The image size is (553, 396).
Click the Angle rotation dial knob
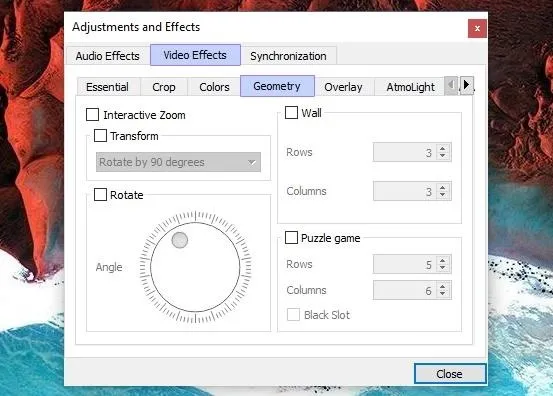point(180,240)
